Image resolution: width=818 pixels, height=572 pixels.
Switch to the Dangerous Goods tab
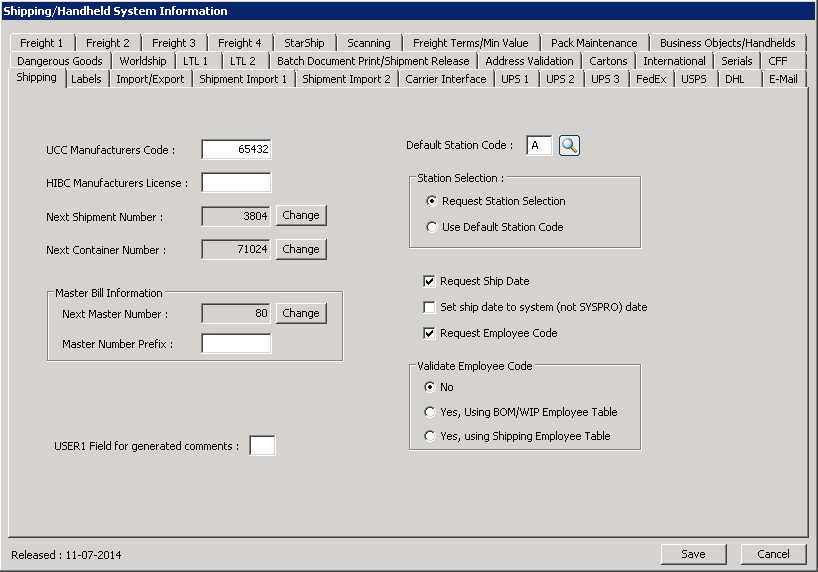(x=60, y=61)
